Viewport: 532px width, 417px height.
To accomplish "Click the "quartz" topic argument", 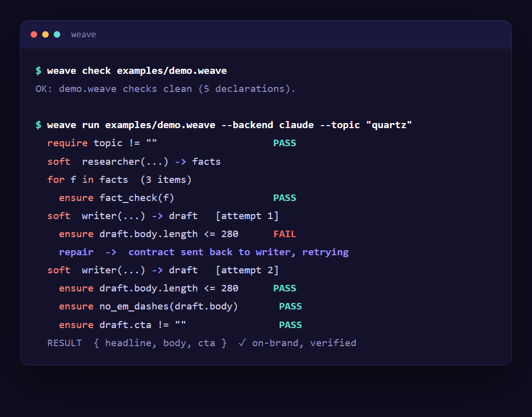I will (x=389, y=125).
